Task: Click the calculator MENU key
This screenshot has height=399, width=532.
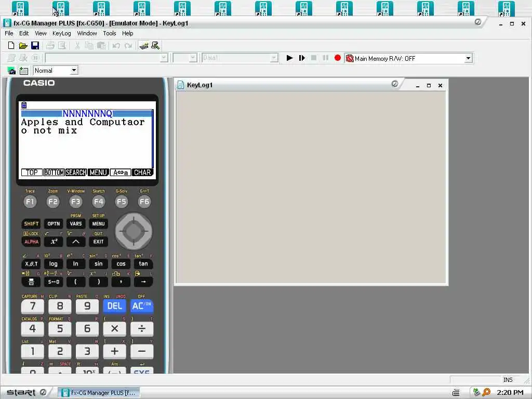Action: (x=98, y=223)
